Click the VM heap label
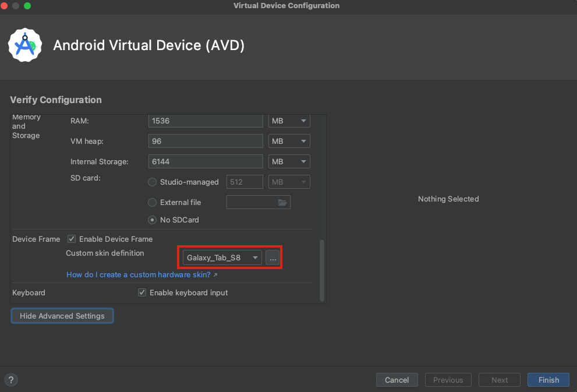Image resolution: width=577 pixels, height=392 pixels. (x=87, y=142)
